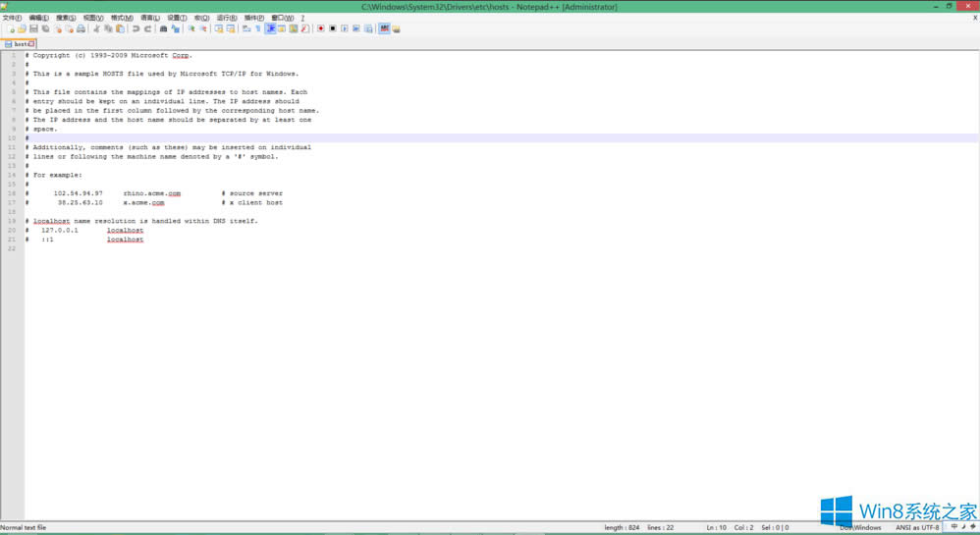Image resolution: width=980 pixels, height=535 pixels.
Task: Click the word 'Copyright' on line 1
Action: point(51,56)
